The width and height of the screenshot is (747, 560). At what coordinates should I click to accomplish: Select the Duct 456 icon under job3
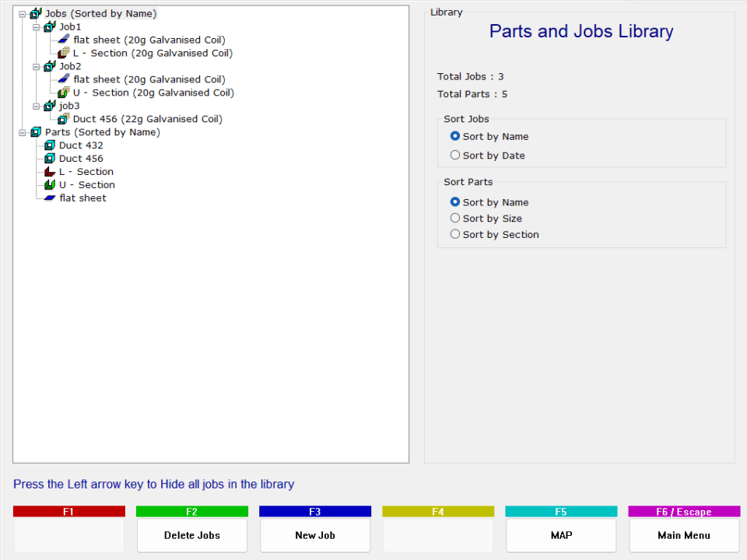click(x=61, y=119)
